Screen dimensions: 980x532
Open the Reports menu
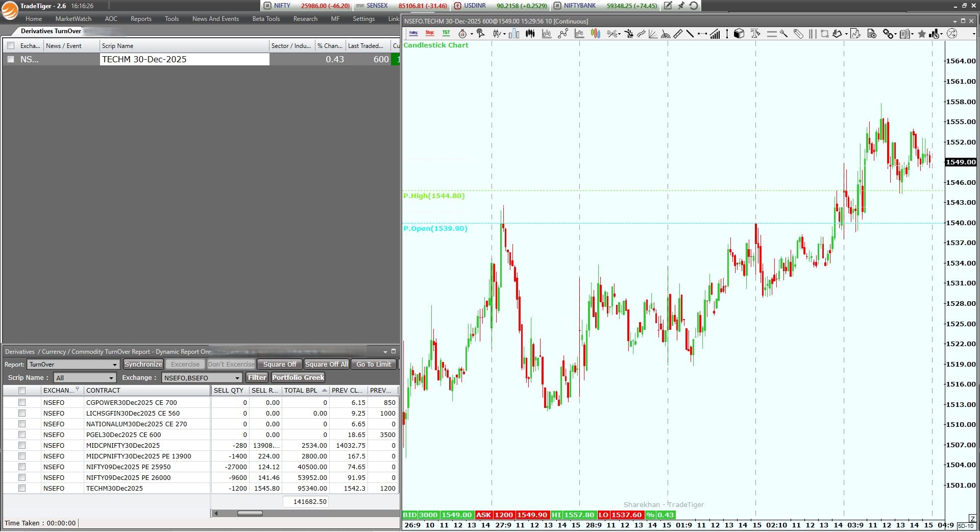click(141, 19)
